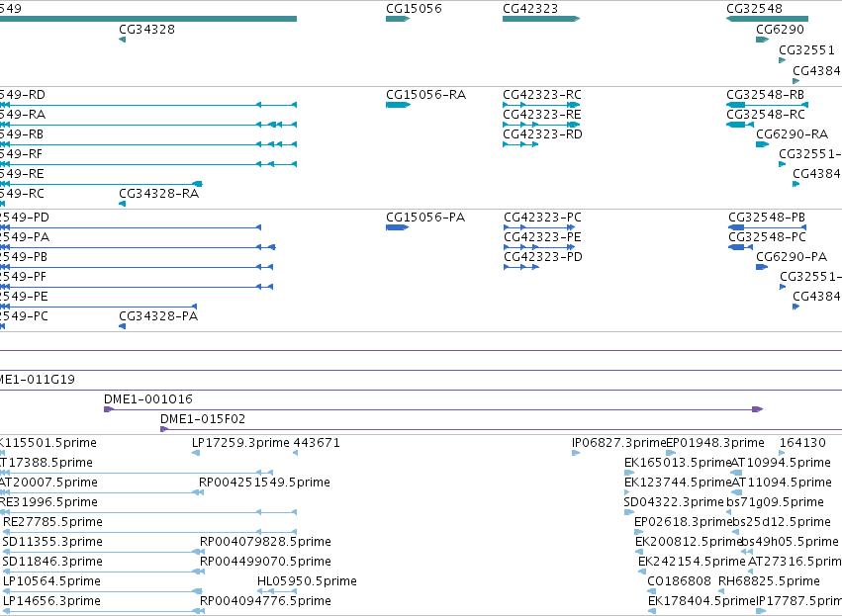Open transcript CG42323-RD label
This screenshot has width=842, height=616.
click(542, 134)
